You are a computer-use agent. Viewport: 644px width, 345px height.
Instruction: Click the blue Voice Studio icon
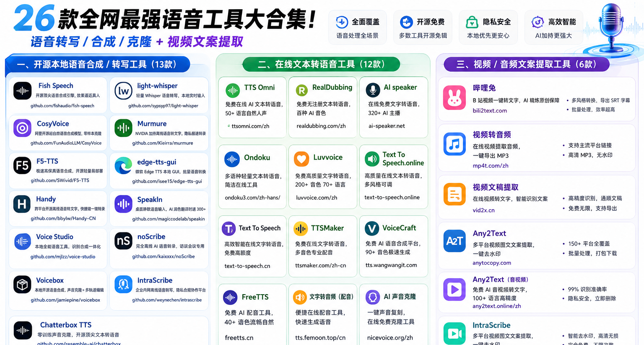point(22,241)
